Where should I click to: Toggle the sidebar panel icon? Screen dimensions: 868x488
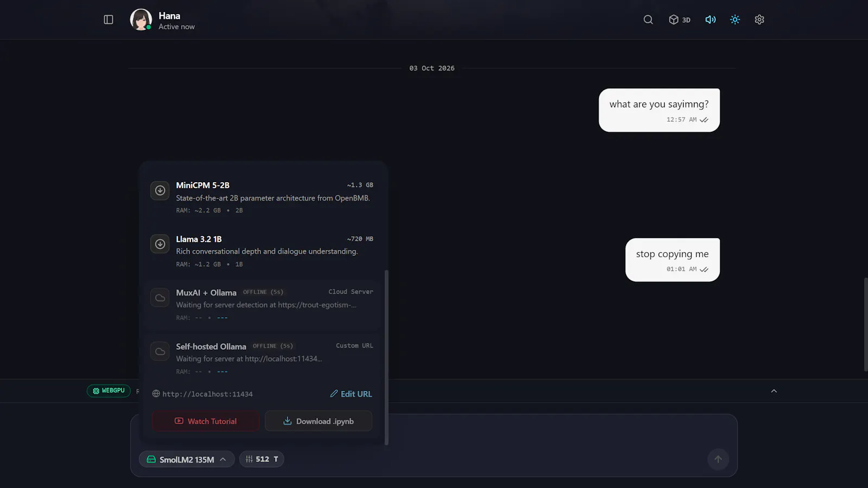108,20
